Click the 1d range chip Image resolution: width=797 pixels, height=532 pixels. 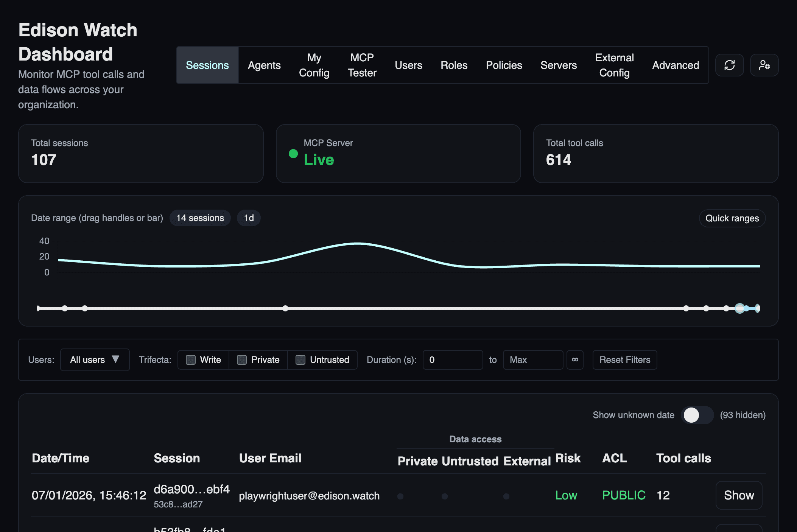(x=249, y=218)
